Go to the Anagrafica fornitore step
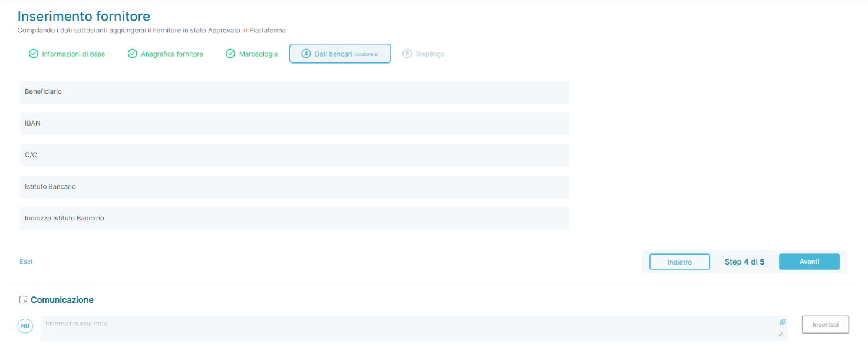Image resolution: width=868 pixels, height=353 pixels. click(x=166, y=54)
